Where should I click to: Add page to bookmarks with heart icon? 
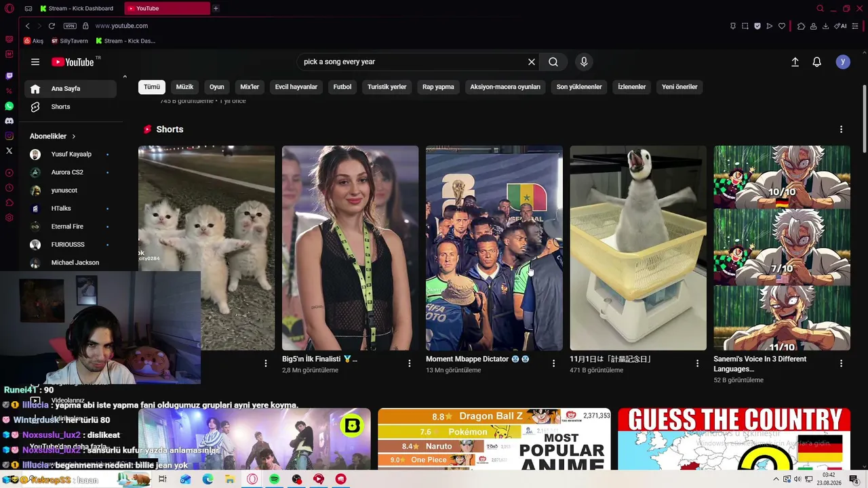pyautogui.click(x=782, y=26)
